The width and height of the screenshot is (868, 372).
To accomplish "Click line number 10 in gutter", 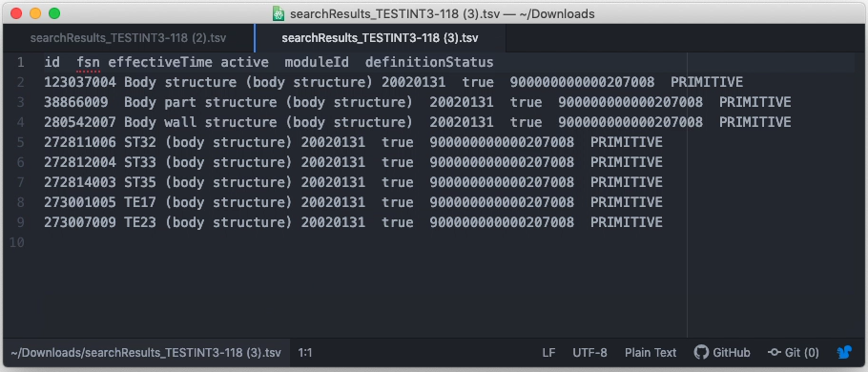I will point(16,242).
